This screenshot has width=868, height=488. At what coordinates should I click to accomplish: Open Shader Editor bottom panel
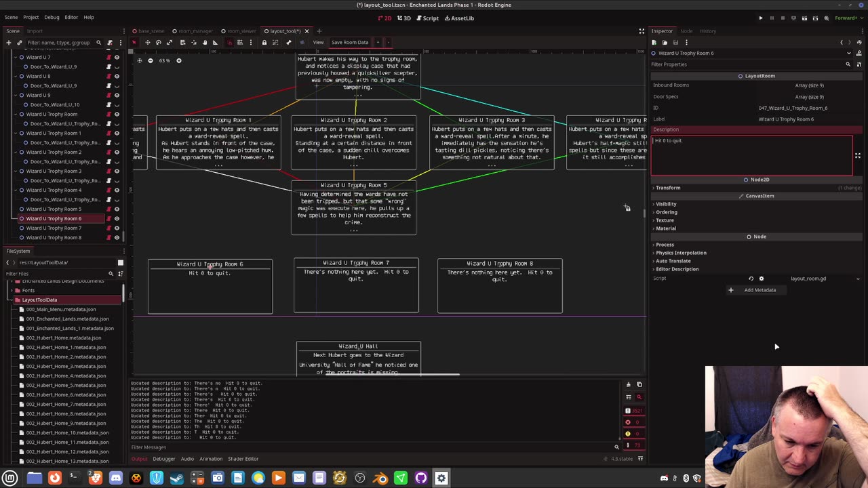(243, 459)
